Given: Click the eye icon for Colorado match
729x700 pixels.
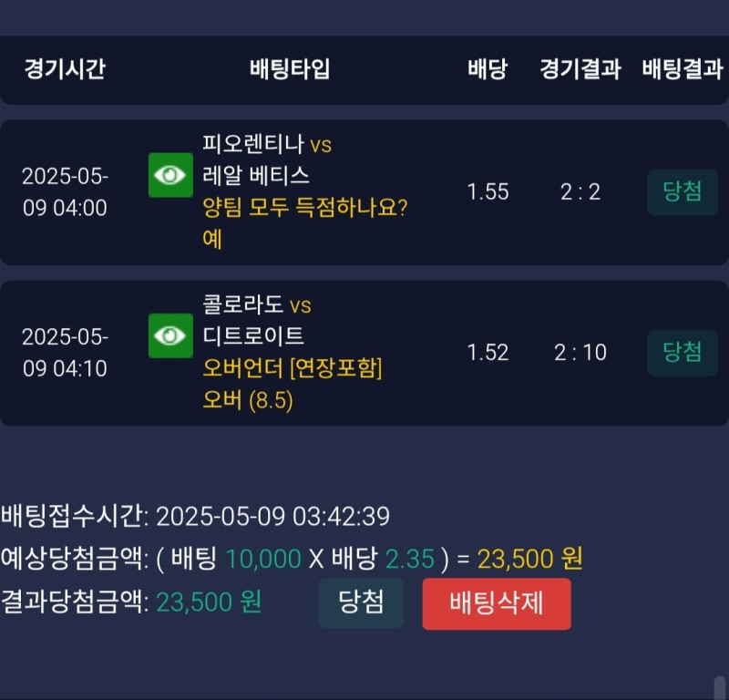Looking at the screenshot, I should (170, 335).
